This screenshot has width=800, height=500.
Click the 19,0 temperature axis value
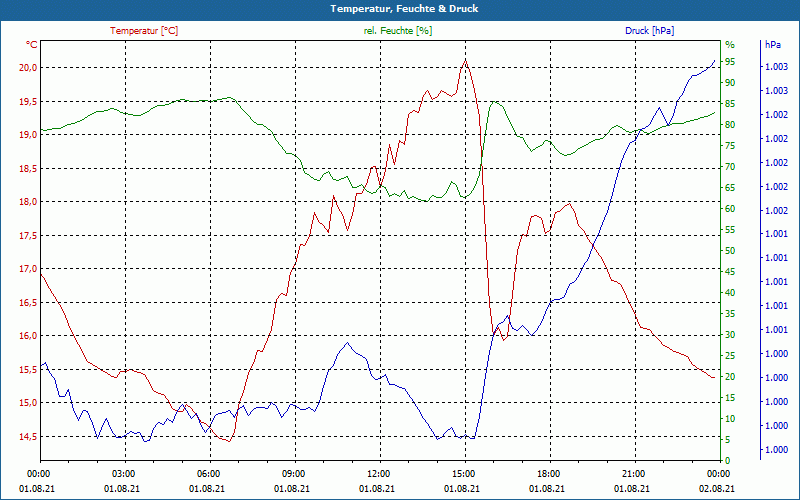[x=28, y=135]
